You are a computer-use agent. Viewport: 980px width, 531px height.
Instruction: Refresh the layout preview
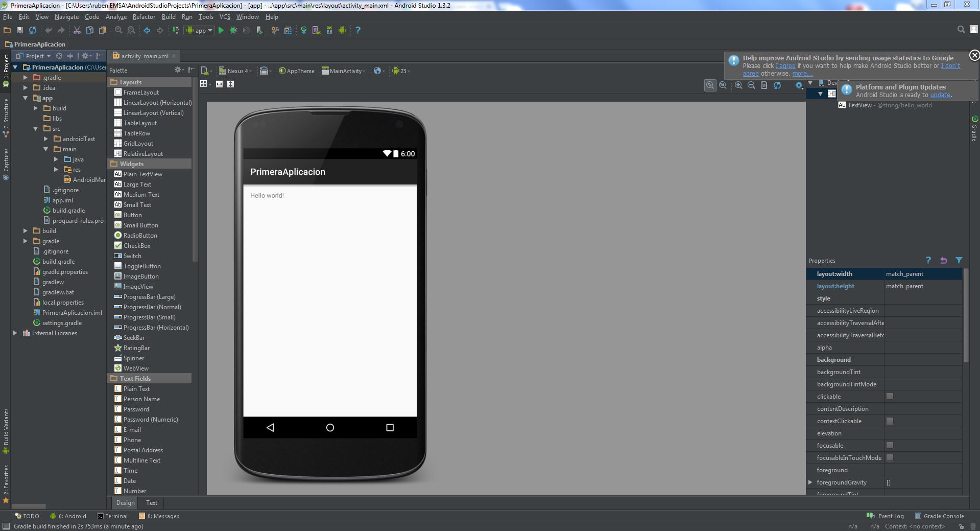777,85
